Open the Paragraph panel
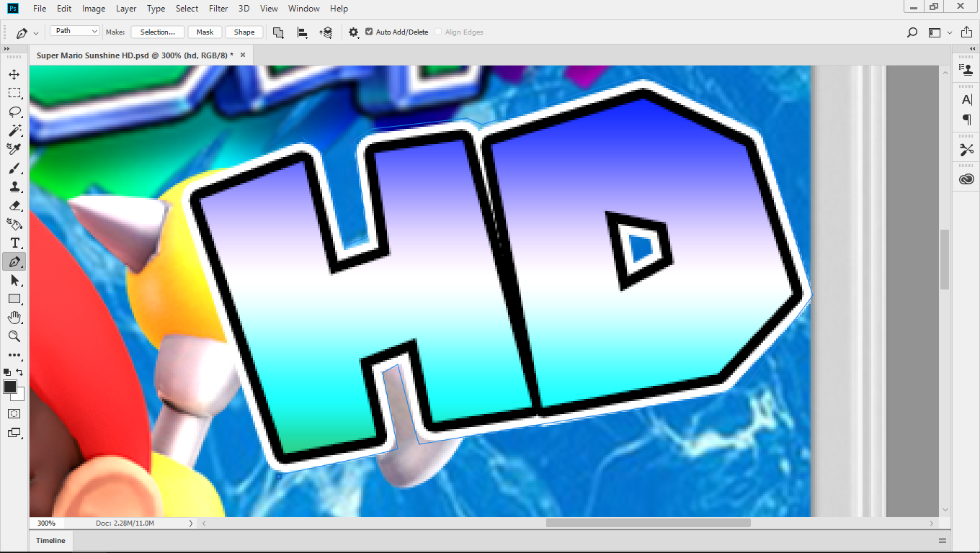This screenshot has width=980, height=553. click(967, 119)
